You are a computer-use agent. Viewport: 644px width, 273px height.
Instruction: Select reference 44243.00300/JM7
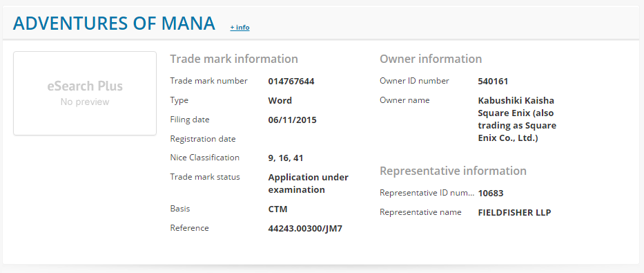coord(305,229)
